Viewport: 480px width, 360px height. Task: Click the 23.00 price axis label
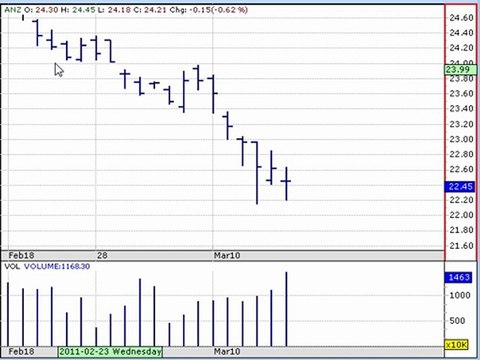462,139
